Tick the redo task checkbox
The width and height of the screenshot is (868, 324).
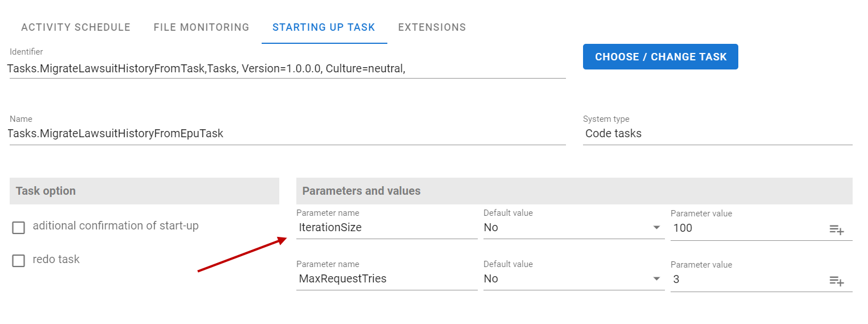pyautogui.click(x=19, y=261)
